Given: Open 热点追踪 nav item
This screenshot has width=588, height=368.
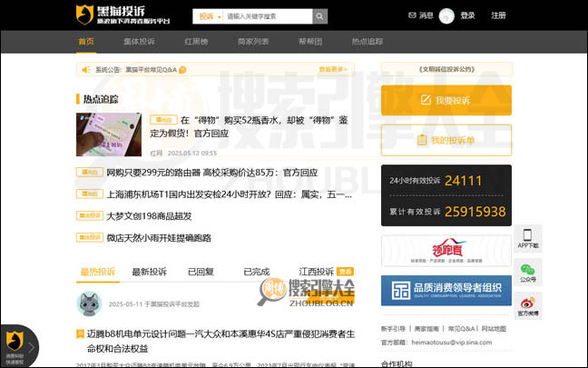Looking at the screenshot, I should click(x=367, y=41).
